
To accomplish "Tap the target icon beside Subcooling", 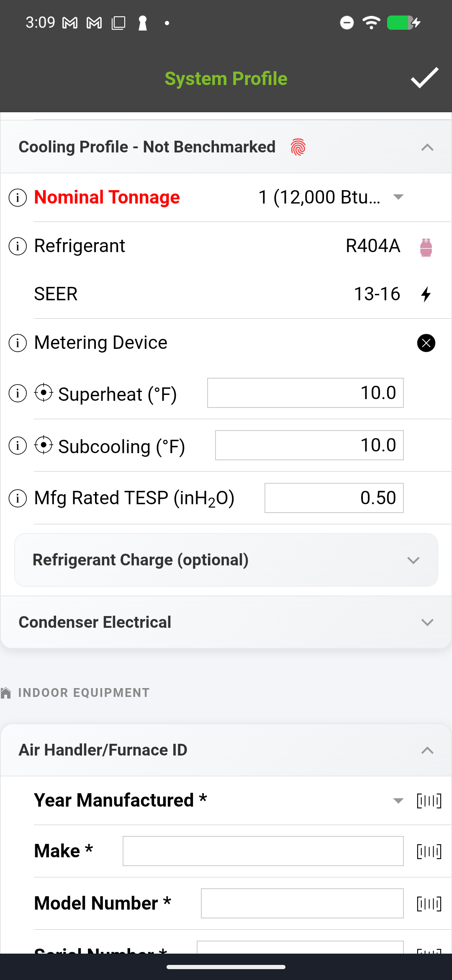I will [44, 445].
